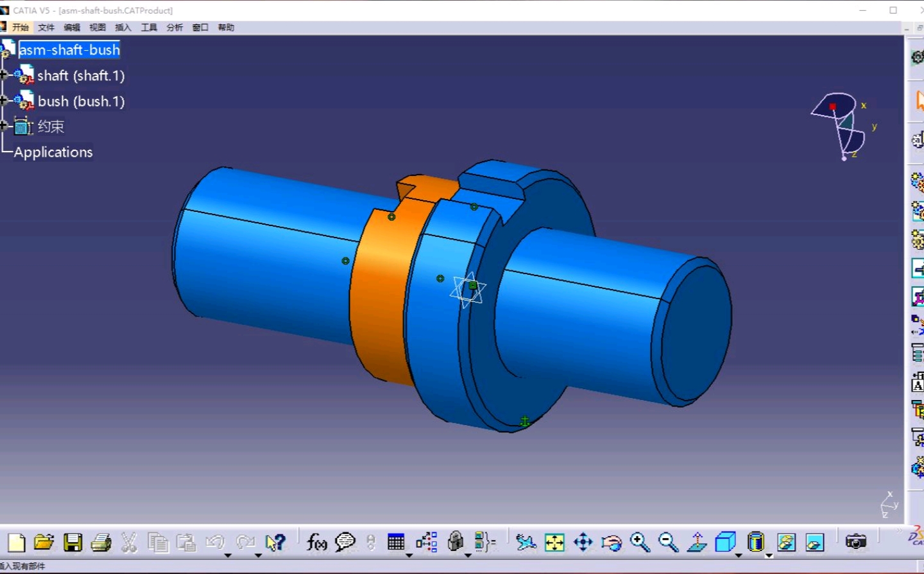This screenshot has height=574, width=924.
Task: Open the dropdown arrow under Redo
Action: [x=258, y=555]
